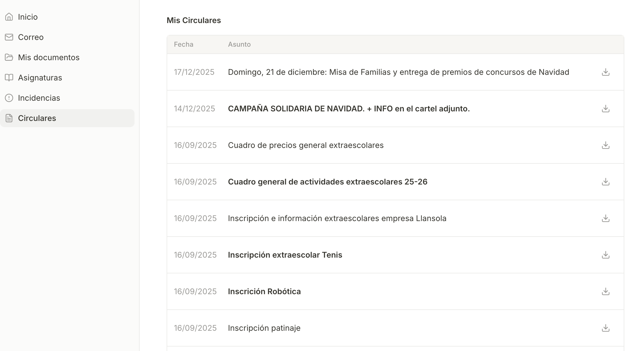Download the Misa de Familias circular
Viewport: 644px width, 351px height.
605,72
